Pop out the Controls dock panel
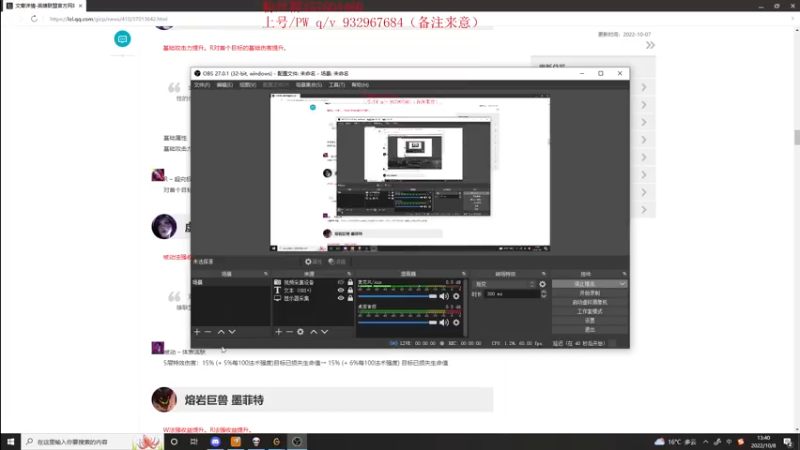This screenshot has height=450, width=800. coord(624,274)
